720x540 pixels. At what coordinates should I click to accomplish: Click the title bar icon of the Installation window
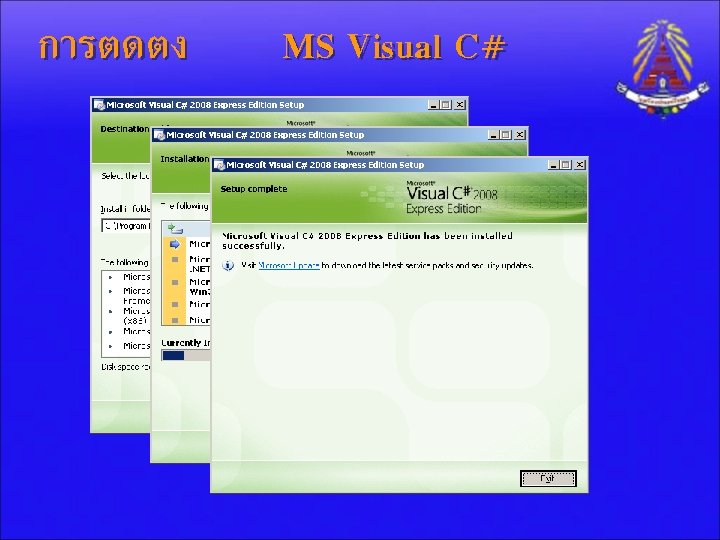159,135
